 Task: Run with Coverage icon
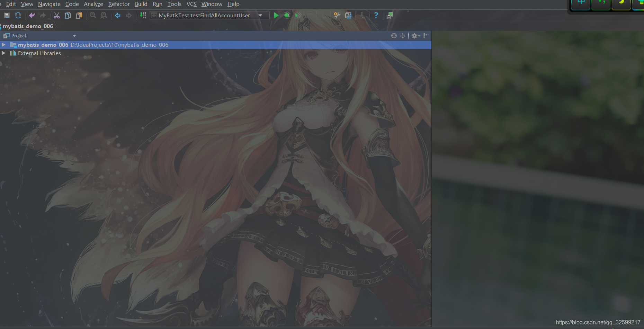point(298,15)
